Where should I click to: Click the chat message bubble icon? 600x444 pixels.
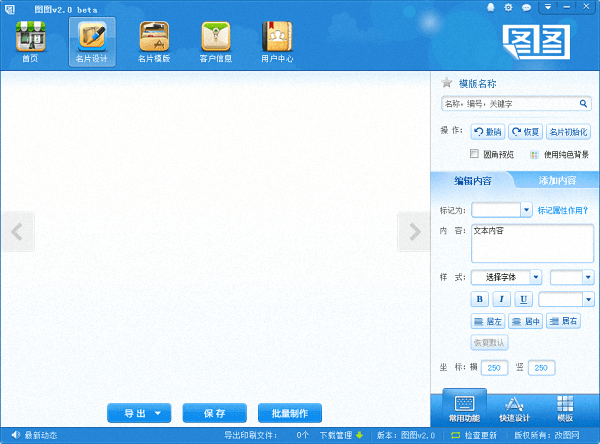click(527, 8)
